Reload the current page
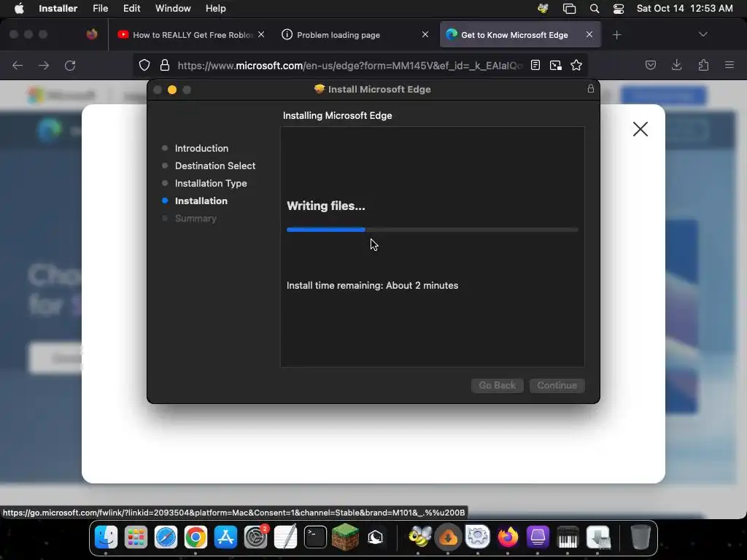 coord(70,65)
